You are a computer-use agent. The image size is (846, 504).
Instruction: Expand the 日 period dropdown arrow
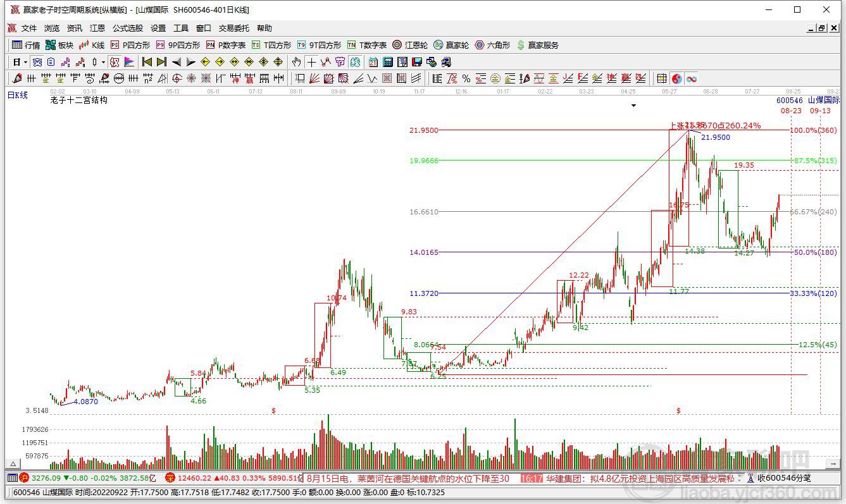[25, 62]
